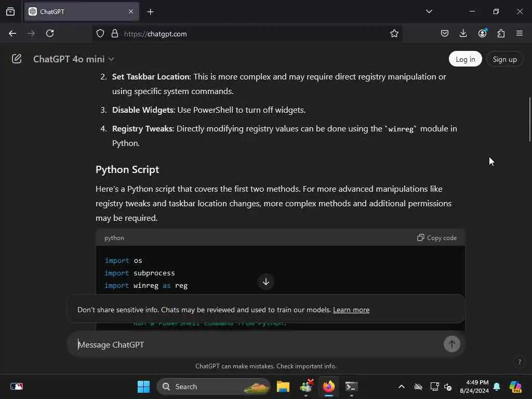The image size is (532, 399).
Task: Open the Firefox downloads panel
Action: pos(463,33)
